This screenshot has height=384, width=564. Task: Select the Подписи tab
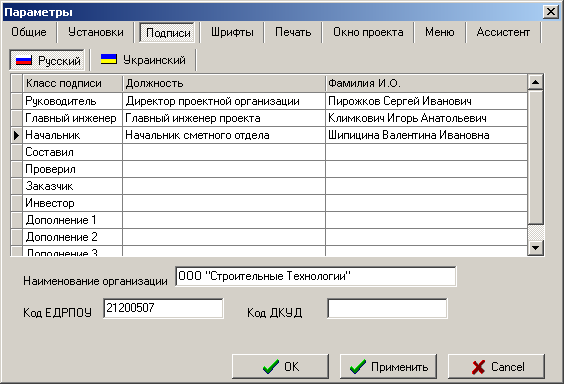[168, 33]
